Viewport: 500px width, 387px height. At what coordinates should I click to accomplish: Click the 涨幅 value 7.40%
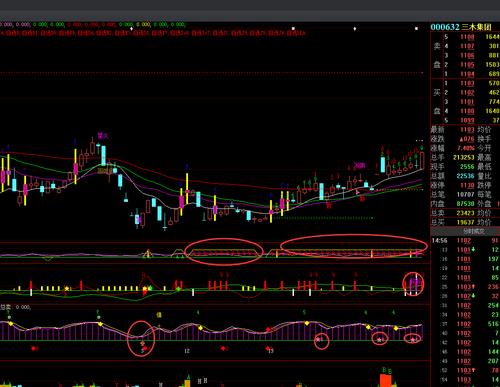[466, 148]
